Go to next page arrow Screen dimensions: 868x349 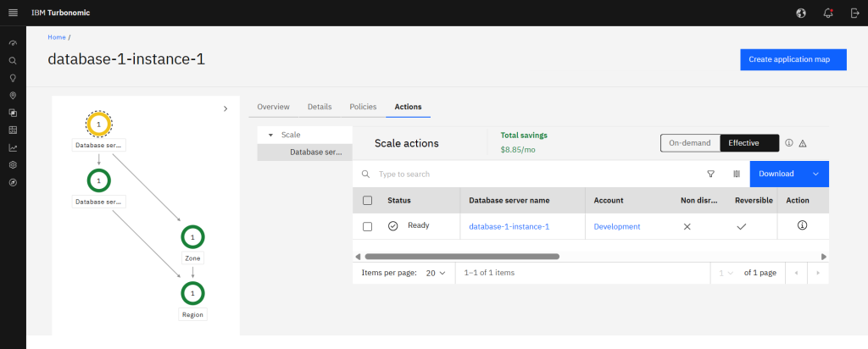[x=818, y=273]
